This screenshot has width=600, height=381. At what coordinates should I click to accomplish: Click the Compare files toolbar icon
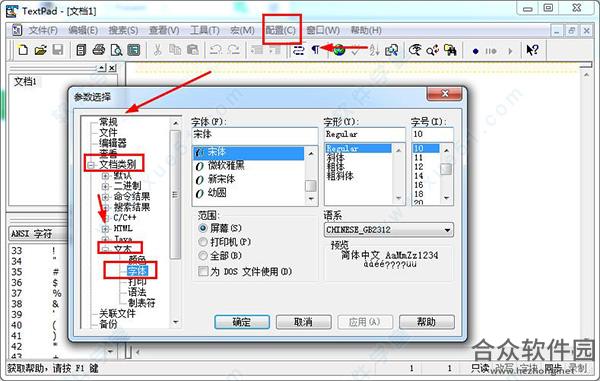click(x=391, y=50)
